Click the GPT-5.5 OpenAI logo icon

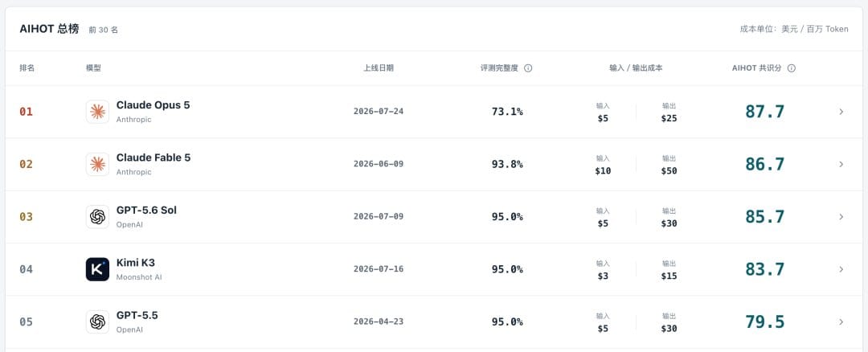(97, 322)
